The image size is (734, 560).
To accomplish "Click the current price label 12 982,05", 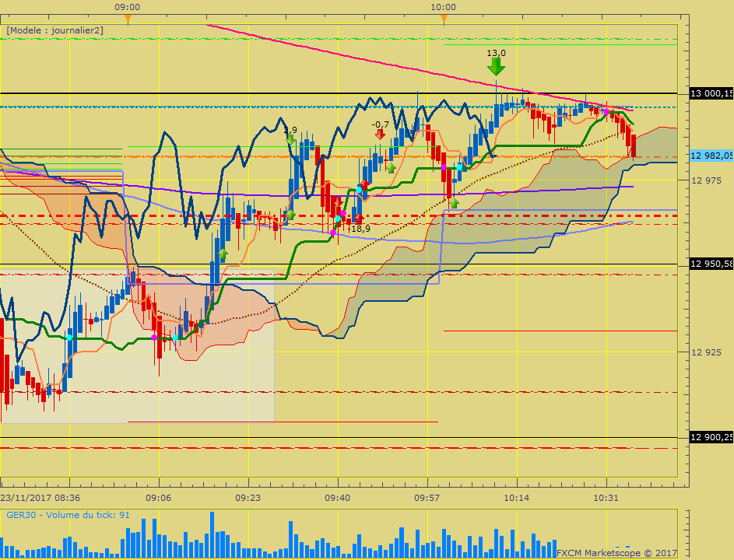I will click(x=711, y=156).
